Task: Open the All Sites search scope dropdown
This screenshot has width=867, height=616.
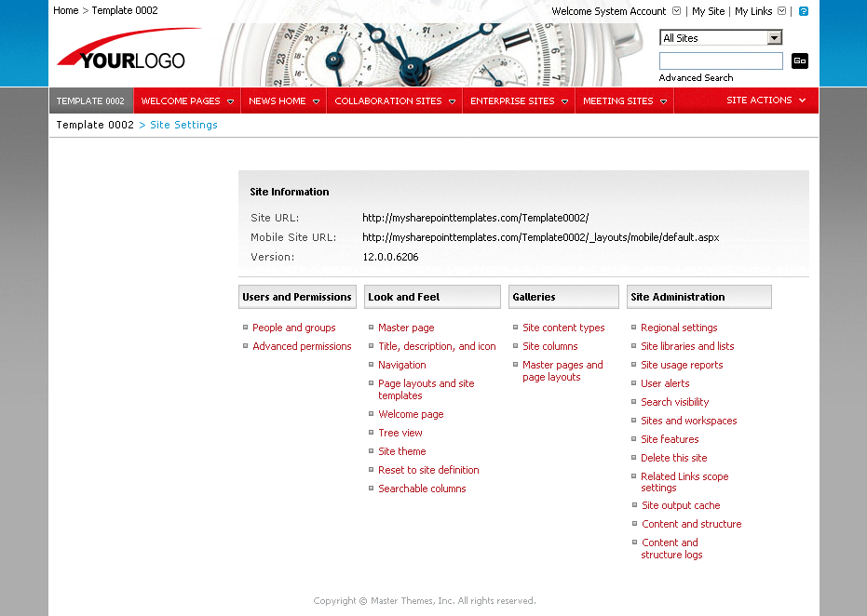Action: click(x=720, y=37)
